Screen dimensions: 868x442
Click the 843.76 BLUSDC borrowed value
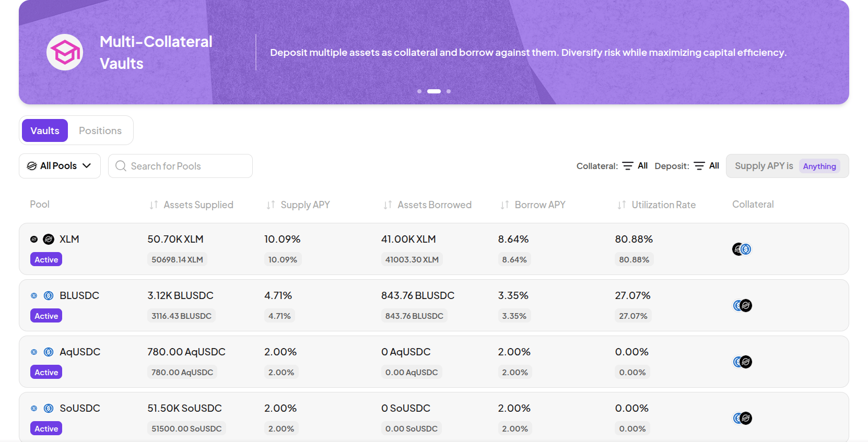pos(418,295)
